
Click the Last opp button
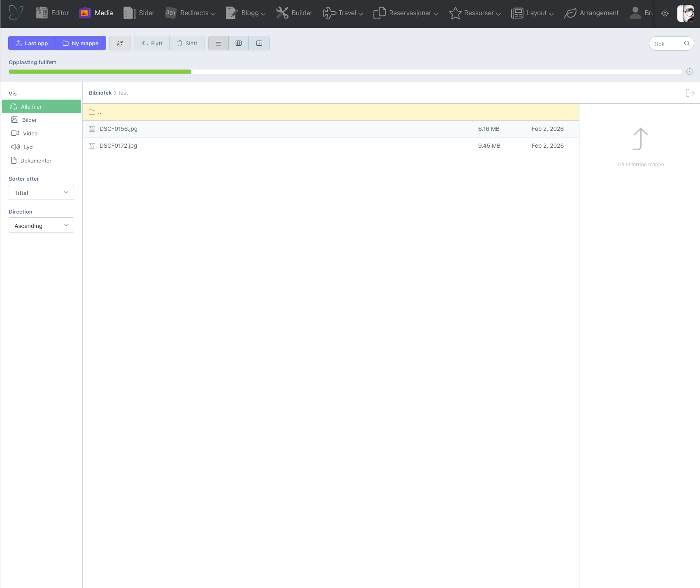[x=32, y=43]
